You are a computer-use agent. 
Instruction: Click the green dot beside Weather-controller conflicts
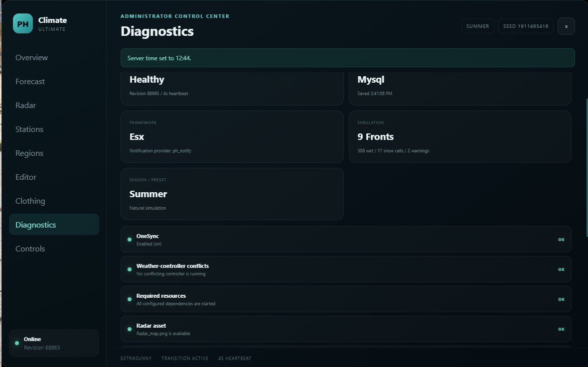[x=130, y=269]
